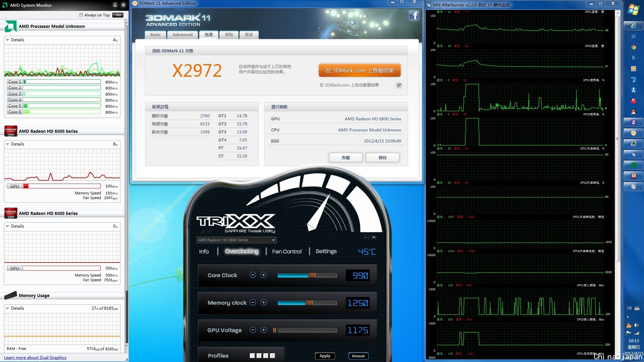Screen dimensions: 644x362
Task: Open the QQ penguin taskbar icon
Action: (633, 112)
